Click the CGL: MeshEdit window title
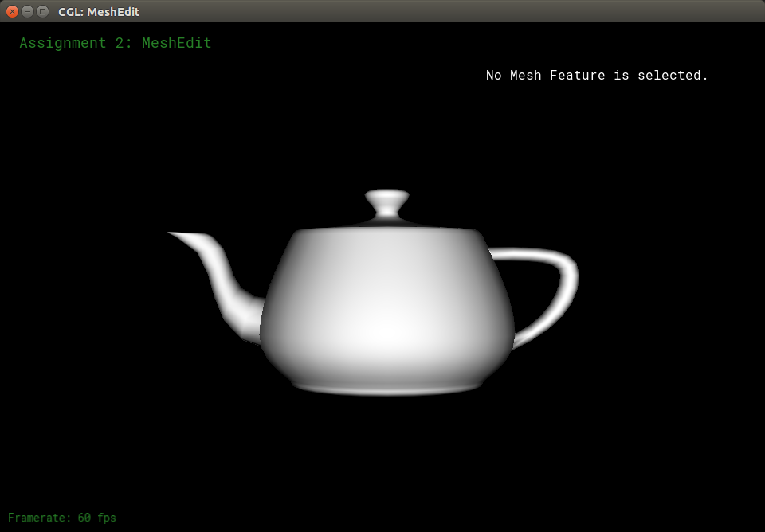This screenshot has width=765, height=532. 99,12
